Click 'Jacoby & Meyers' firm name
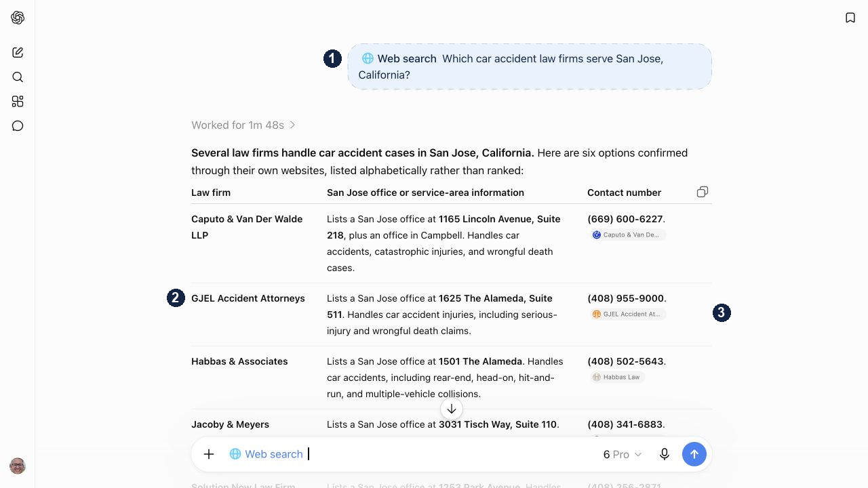The height and width of the screenshot is (488, 868). click(230, 424)
